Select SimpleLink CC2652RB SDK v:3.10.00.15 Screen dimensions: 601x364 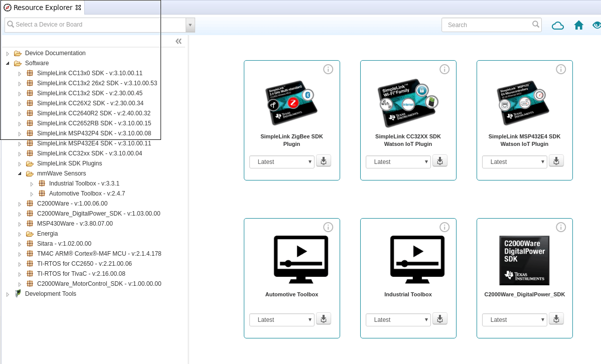pos(94,123)
